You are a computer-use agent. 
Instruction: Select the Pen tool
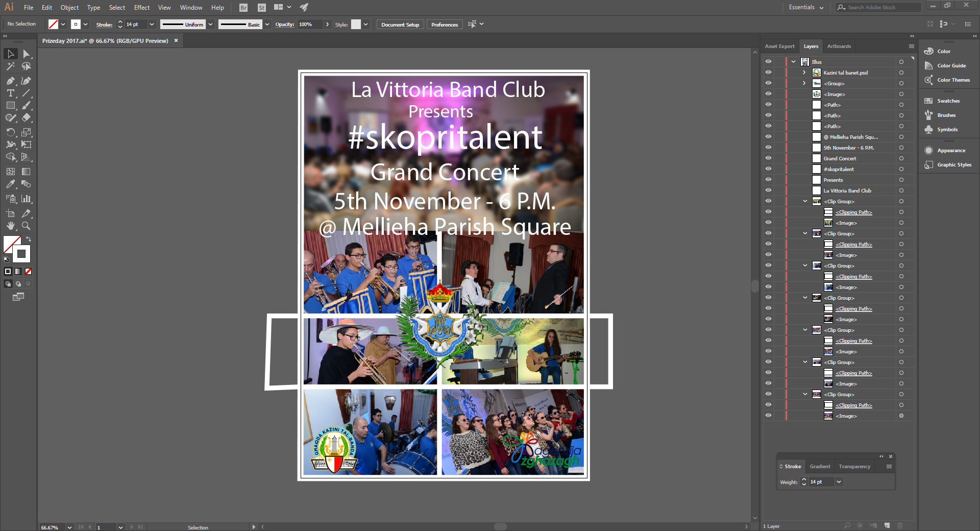(11, 81)
